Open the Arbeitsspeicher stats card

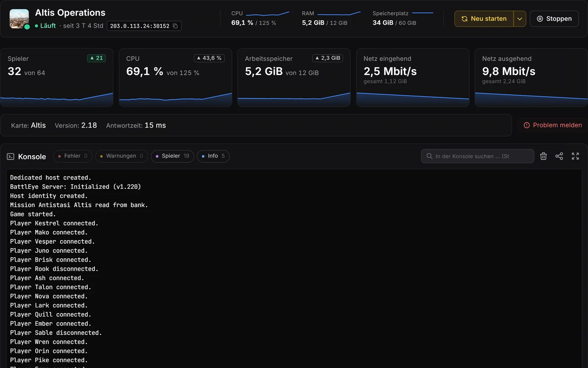tap(294, 78)
